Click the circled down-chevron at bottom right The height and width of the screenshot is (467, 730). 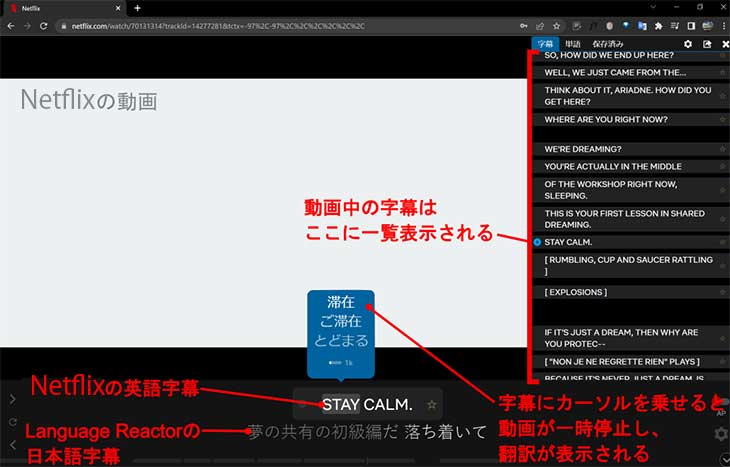[724, 459]
